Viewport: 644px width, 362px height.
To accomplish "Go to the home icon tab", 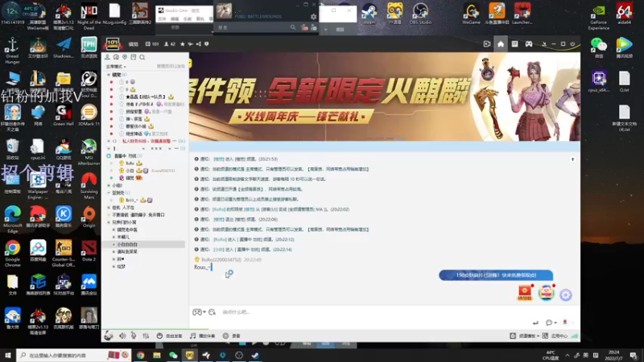I will click(501, 44).
